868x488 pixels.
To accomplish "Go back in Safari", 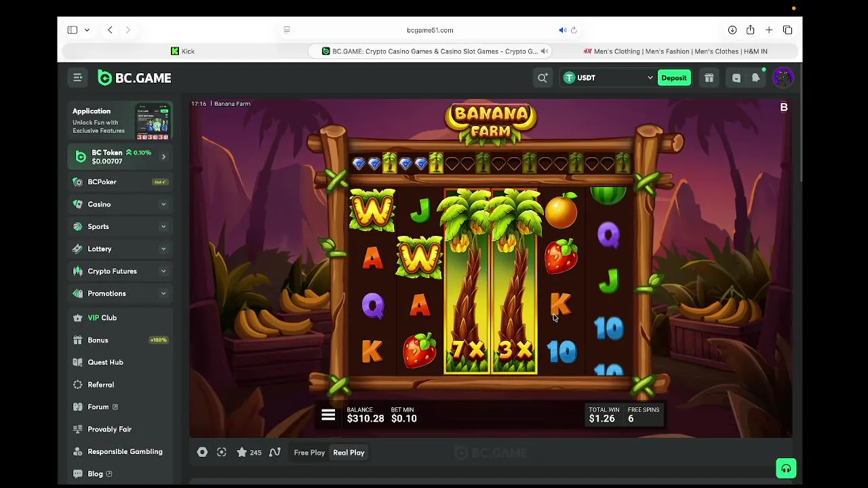I will (110, 30).
